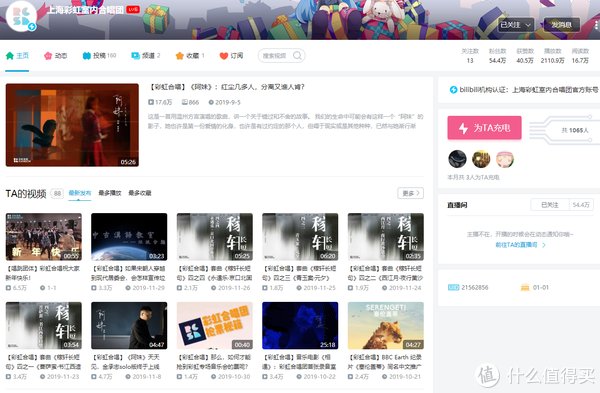Open the 02:35 稼轩长短句 video thumbnail
Viewport: 600px width, 393px height.
(x=386, y=237)
